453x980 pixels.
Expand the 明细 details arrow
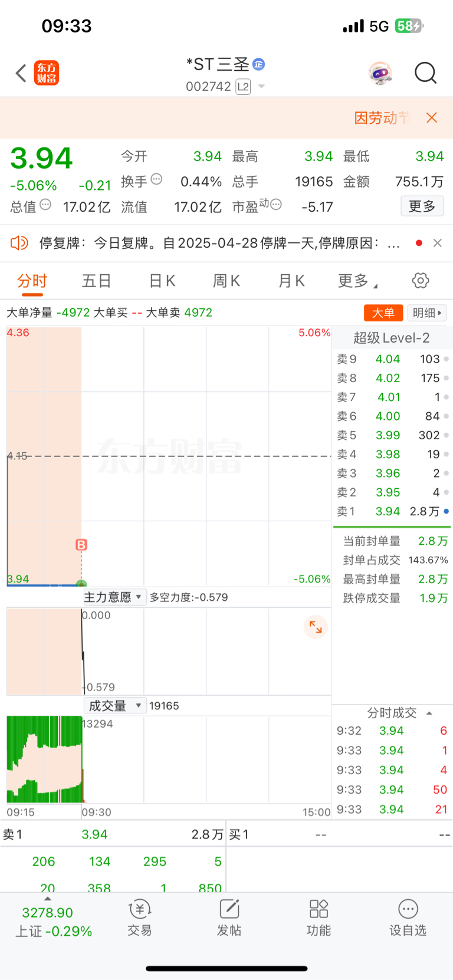pyautogui.click(x=427, y=313)
